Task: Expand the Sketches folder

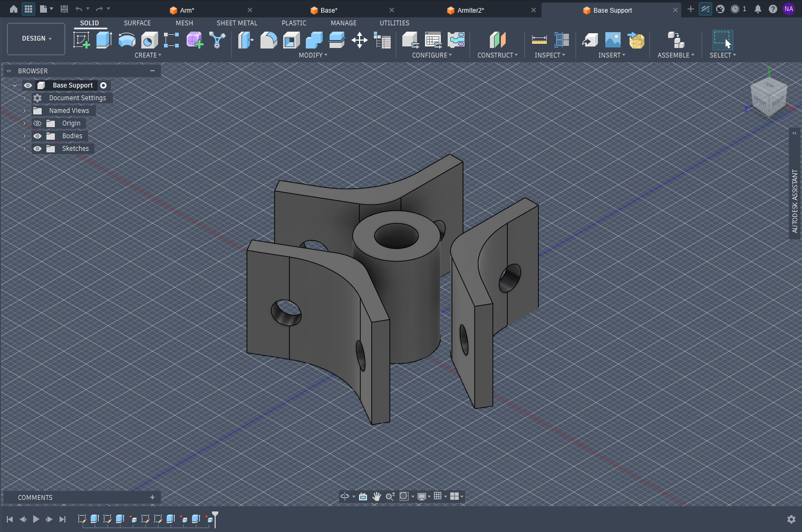Action: 24,149
